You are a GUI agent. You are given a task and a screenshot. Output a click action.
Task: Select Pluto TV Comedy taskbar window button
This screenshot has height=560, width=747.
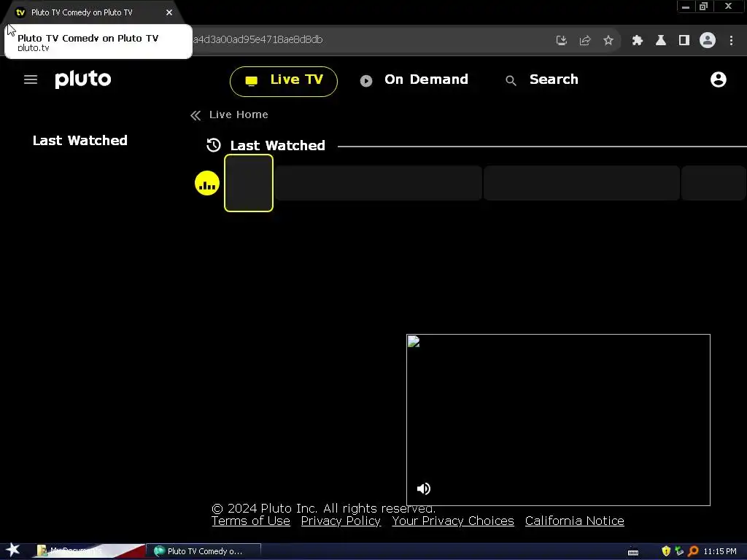(x=204, y=551)
